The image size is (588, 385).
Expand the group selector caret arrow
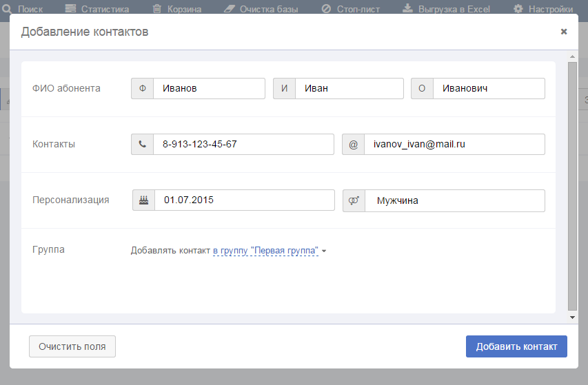pos(324,251)
